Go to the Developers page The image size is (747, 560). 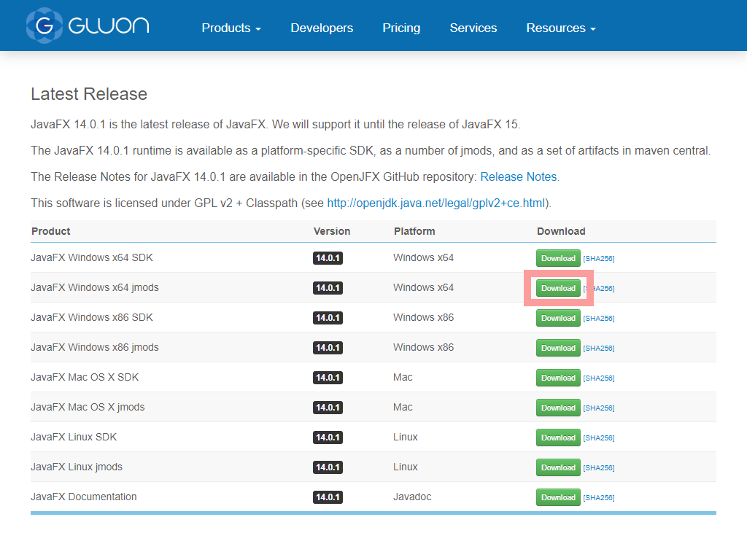[x=322, y=28]
